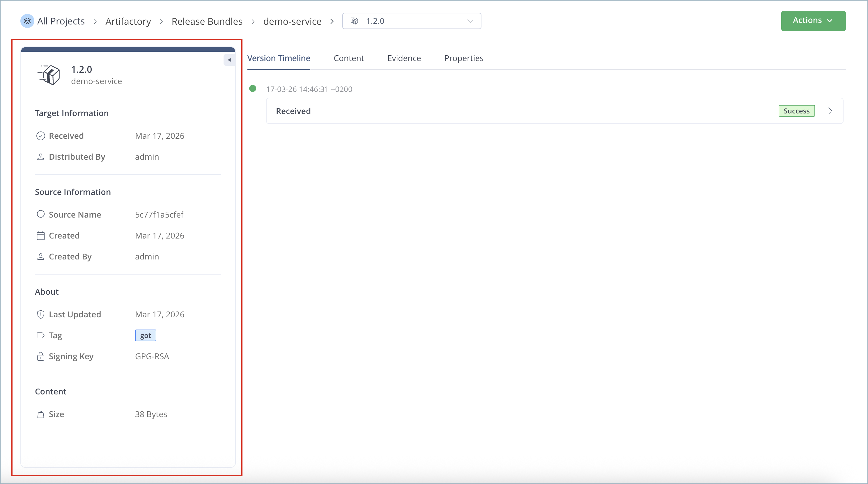Open the 1.2.0 version dropdown
The image size is (868, 484).
(411, 21)
